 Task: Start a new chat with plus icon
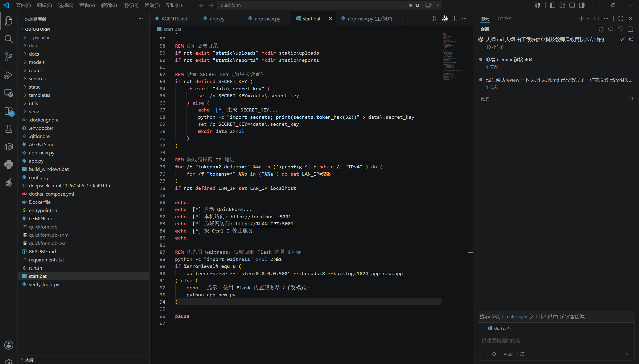point(582,18)
